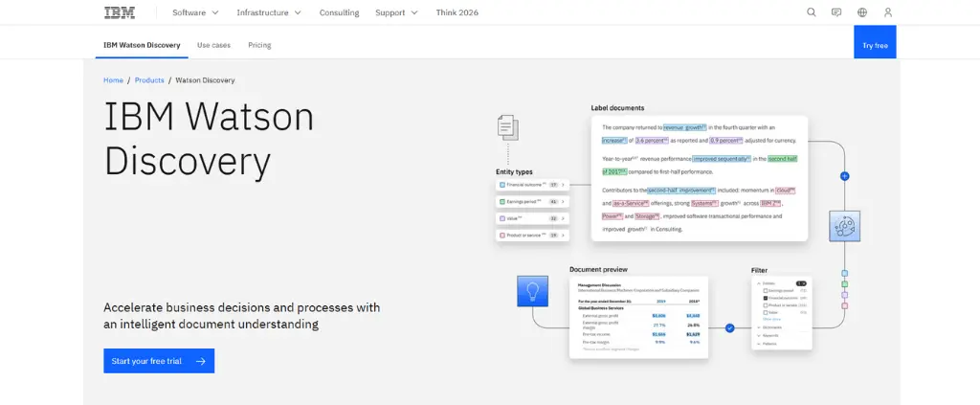Click the 'Filter' heading
The image size is (980, 405).
[x=759, y=271]
